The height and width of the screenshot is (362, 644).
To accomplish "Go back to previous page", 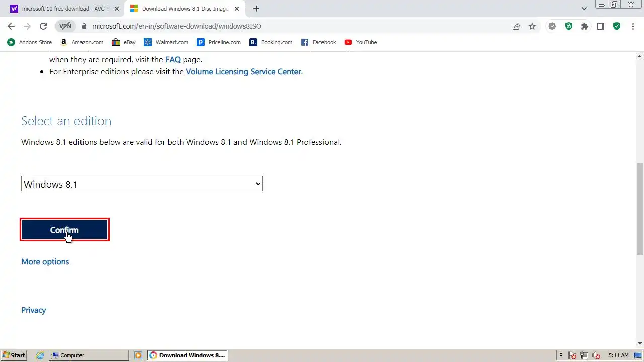I will pyautogui.click(x=11, y=26).
